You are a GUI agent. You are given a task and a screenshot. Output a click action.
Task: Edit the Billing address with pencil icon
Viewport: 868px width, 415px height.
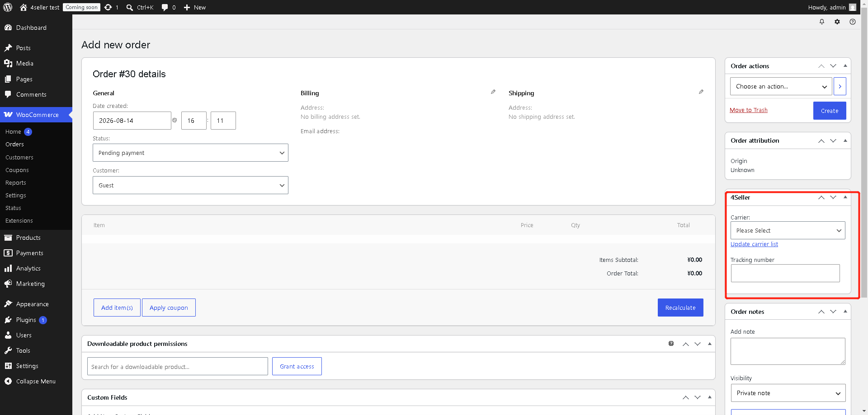[x=493, y=92]
